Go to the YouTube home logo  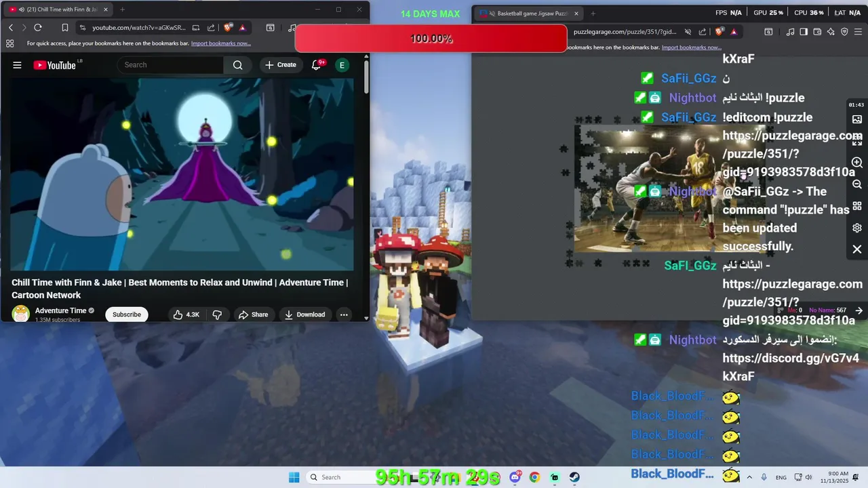coord(54,65)
